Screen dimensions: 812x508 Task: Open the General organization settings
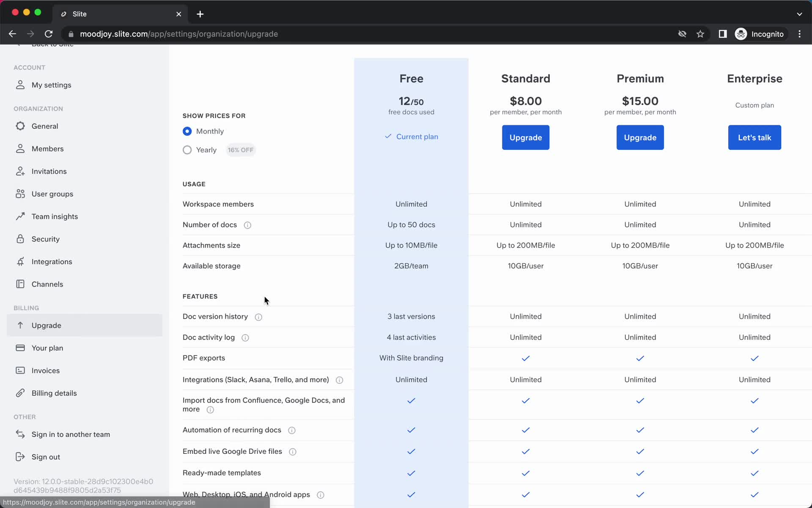tap(44, 126)
